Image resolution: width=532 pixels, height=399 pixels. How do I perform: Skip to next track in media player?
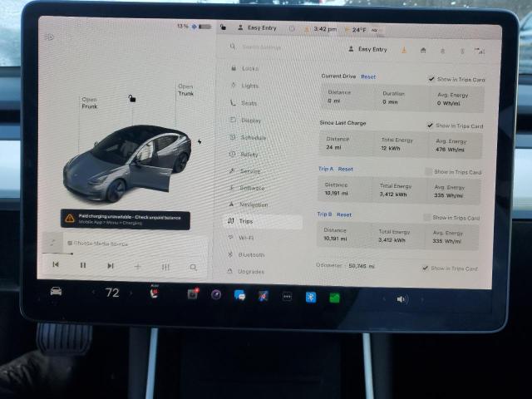(x=110, y=265)
